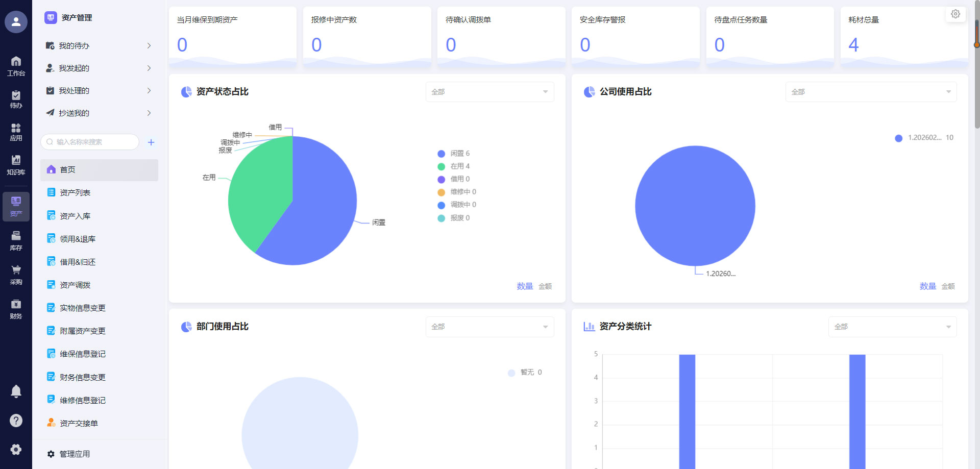The image size is (980, 469).
Task: Switch asset status chart to 金额
Action: [545, 287]
